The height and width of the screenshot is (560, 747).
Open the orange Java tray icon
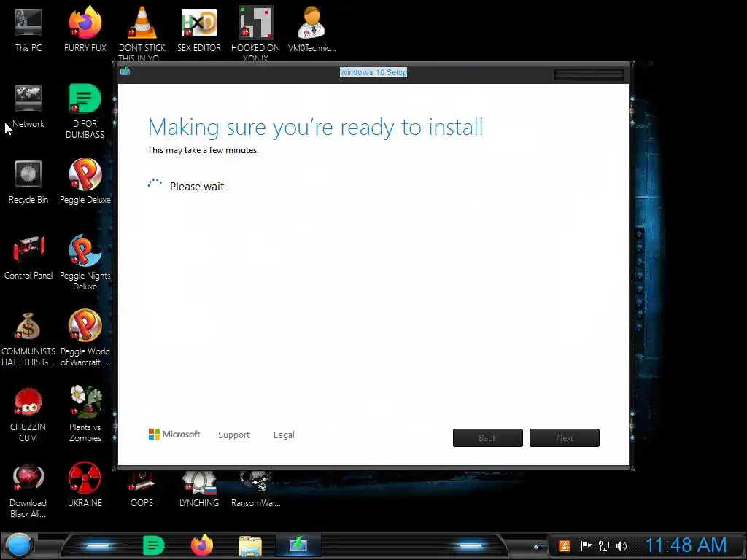pyautogui.click(x=565, y=545)
